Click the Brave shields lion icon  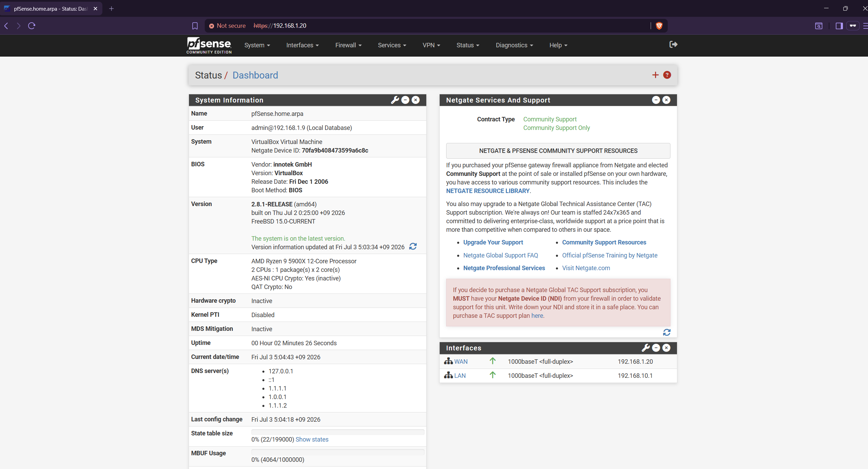pos(659,26)
